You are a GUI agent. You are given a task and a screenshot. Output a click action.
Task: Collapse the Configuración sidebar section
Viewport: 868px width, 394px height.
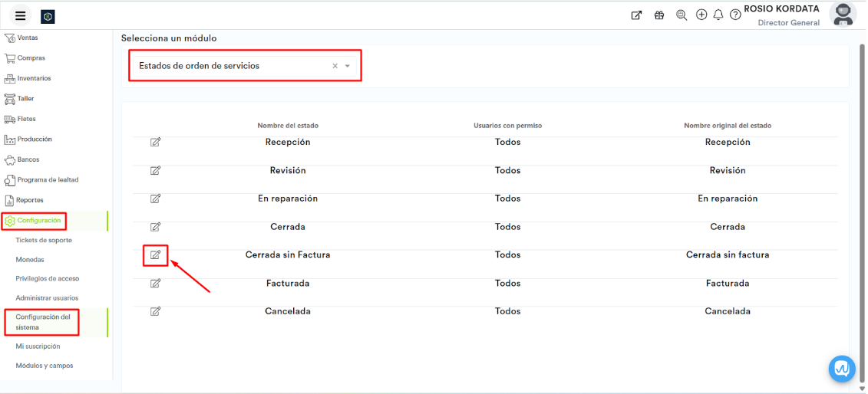coord(38,221)
